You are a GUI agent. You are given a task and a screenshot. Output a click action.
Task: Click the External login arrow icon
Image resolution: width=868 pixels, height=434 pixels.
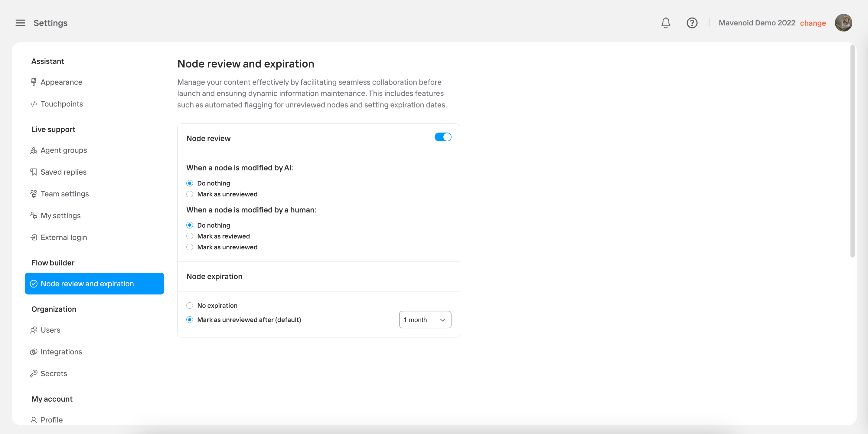[x=34, y=237]
